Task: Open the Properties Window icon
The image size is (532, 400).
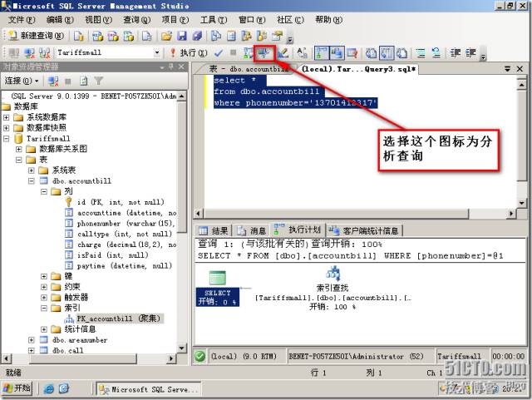Action: (277, 36)
